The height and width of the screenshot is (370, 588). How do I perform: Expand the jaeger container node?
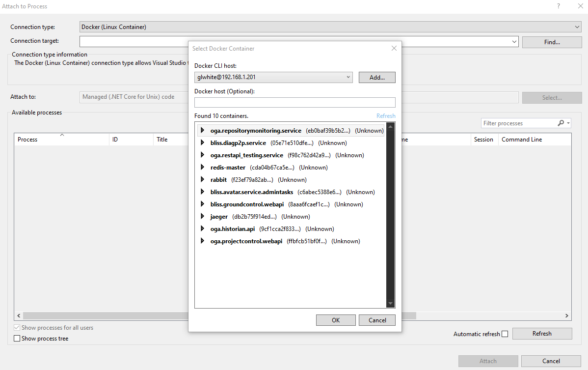pyautogui.click(x=203, y=217)
